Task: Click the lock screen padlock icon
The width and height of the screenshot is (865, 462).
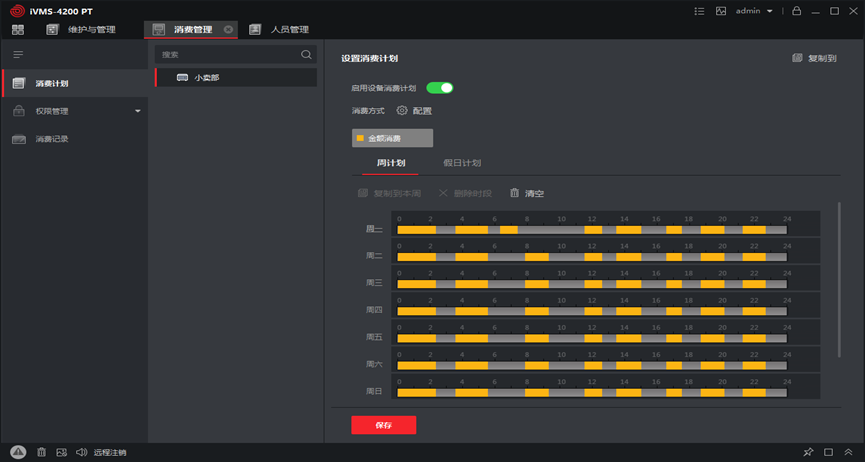Action: point(797,10)
